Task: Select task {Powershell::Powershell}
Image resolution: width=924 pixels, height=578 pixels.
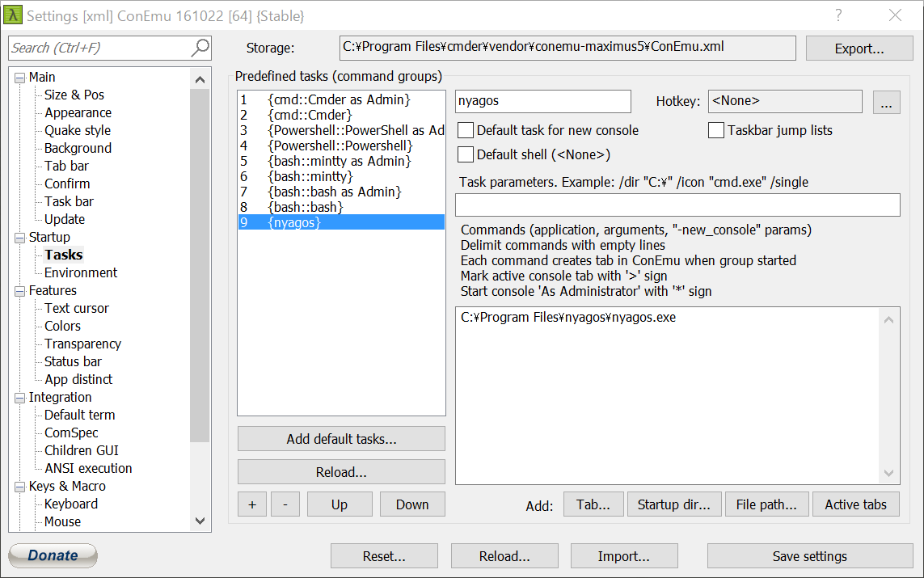Action: tap(341, 146)
